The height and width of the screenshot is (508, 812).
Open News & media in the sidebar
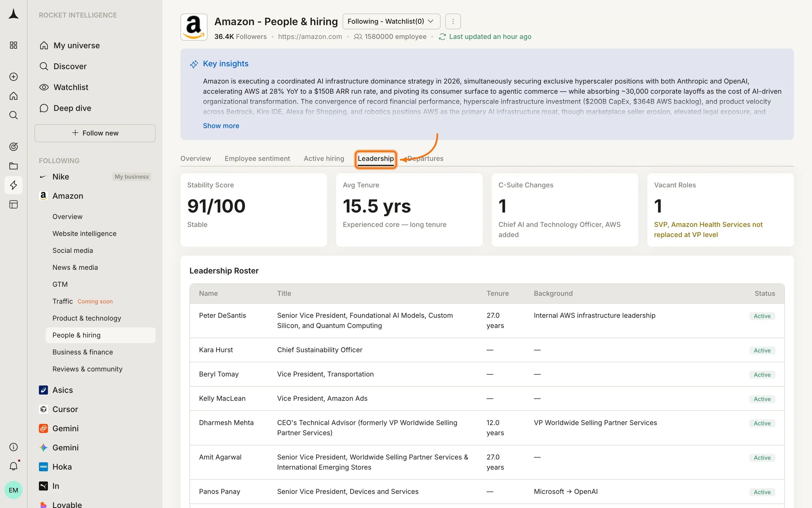(x=75, y=268)
